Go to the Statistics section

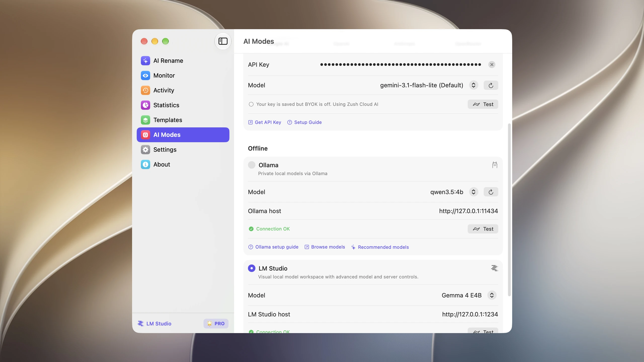click(x=183, y=105)
